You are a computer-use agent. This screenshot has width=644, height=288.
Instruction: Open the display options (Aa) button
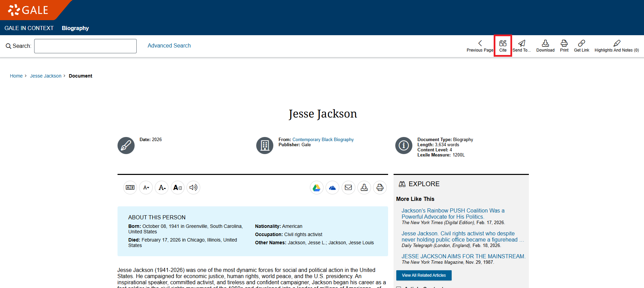(178, 188)
